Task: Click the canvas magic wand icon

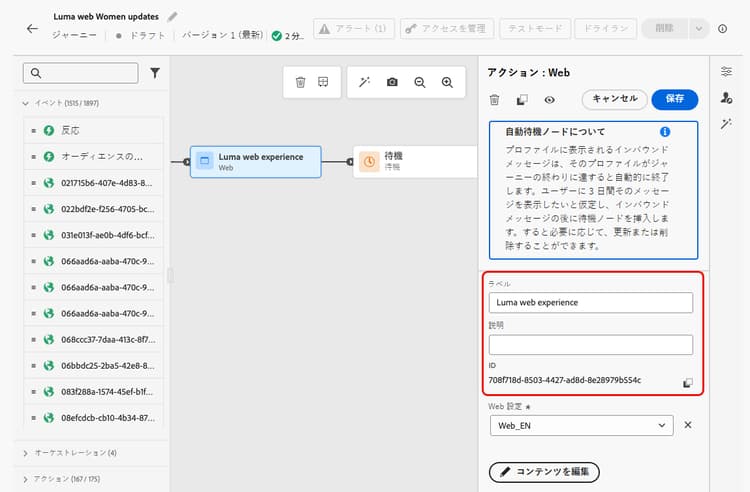Action: pos(364,82)
